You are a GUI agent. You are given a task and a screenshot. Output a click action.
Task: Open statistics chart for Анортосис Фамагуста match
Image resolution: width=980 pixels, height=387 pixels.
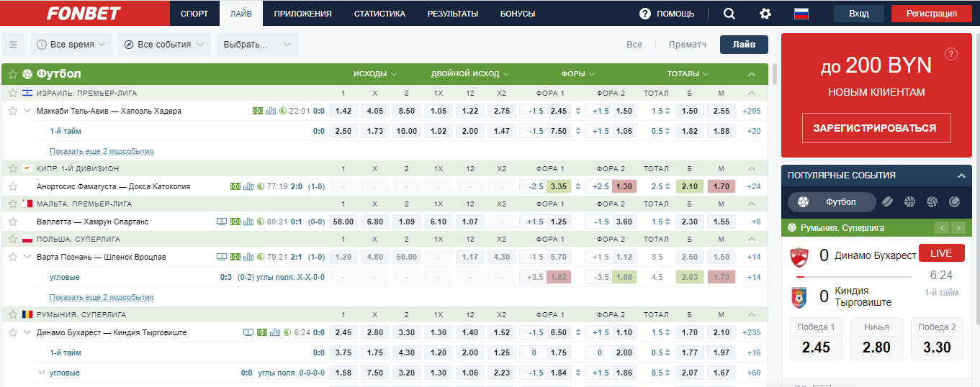pos(248,186)
